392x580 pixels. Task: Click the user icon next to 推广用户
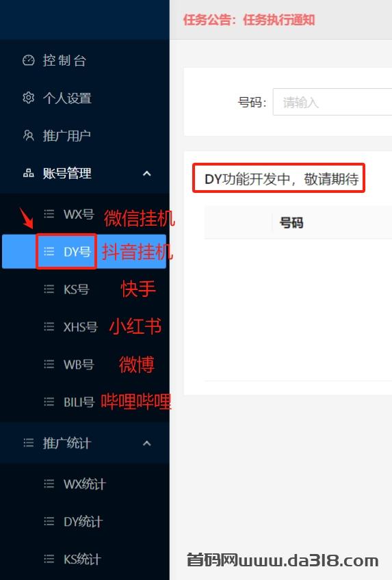click(29, 135)
